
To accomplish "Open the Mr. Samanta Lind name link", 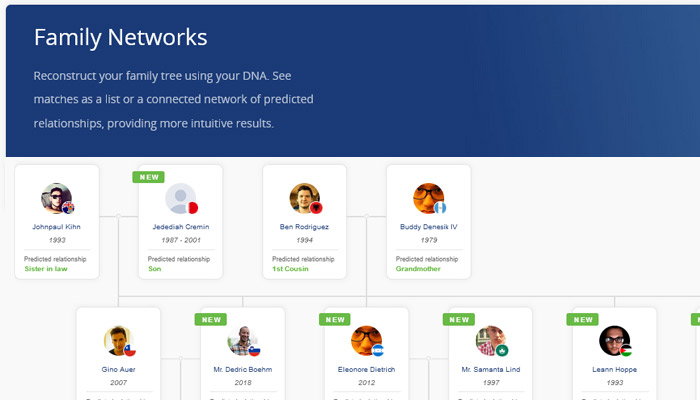I will (x=491, y=370).
